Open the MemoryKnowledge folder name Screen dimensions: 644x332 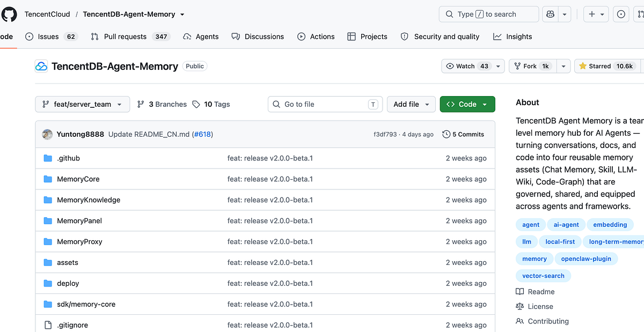pos(89,200)
